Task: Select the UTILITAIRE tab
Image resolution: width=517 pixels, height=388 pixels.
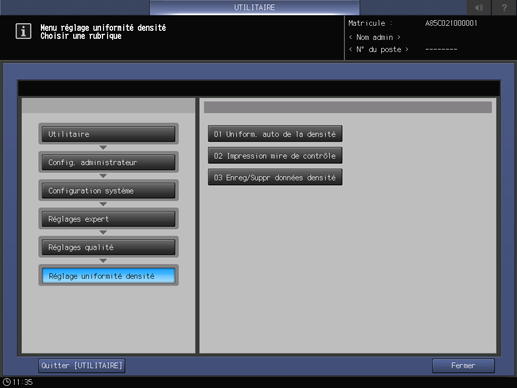Action: pyautogui.click(x=254, y=7)
